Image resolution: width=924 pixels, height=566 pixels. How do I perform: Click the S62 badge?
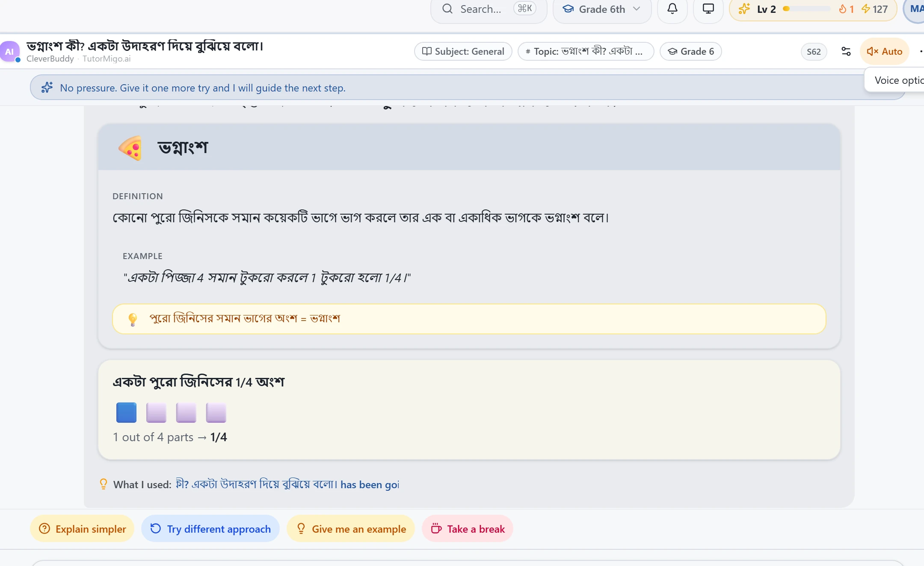click(814, 52)
